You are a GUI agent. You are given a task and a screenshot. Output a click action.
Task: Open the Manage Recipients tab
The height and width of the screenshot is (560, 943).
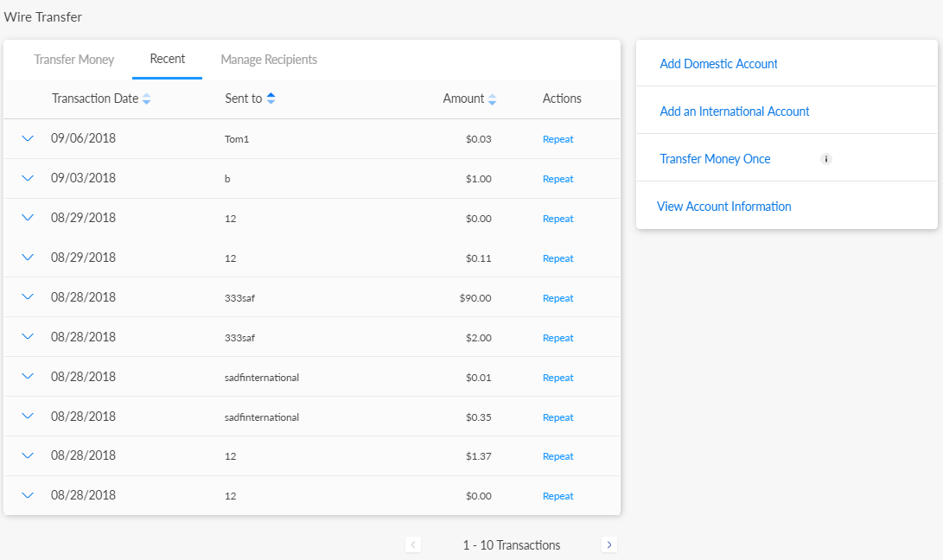click(x=269, y=60)
